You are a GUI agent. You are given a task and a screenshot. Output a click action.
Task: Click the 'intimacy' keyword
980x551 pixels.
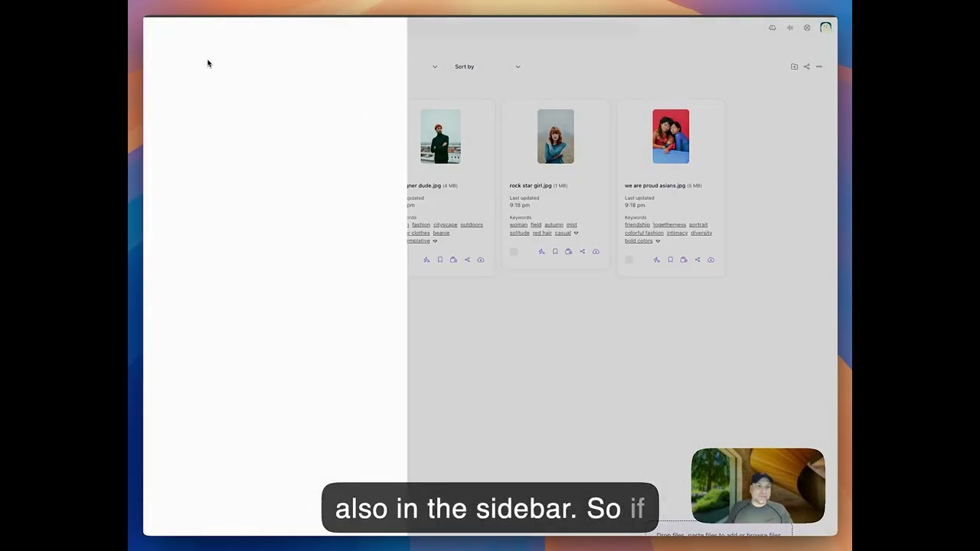point(677,233)
